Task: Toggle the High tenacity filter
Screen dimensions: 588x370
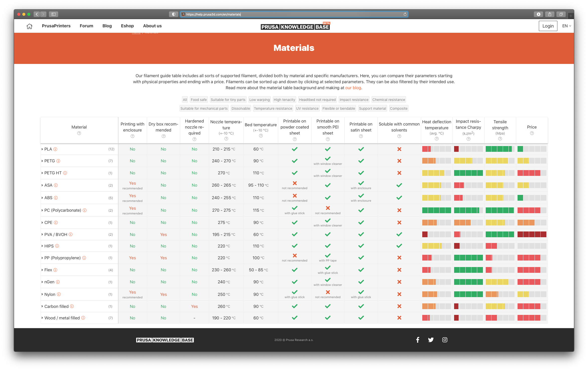Action: (x=284, y=100)
